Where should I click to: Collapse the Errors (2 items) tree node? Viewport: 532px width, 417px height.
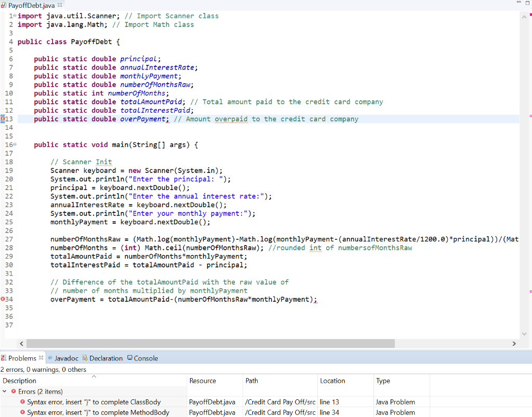coord(5,391)
